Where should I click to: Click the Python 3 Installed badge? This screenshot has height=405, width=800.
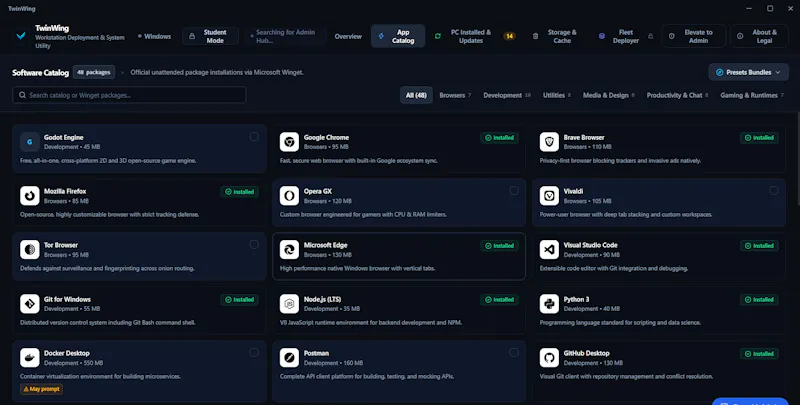point(759,300)
